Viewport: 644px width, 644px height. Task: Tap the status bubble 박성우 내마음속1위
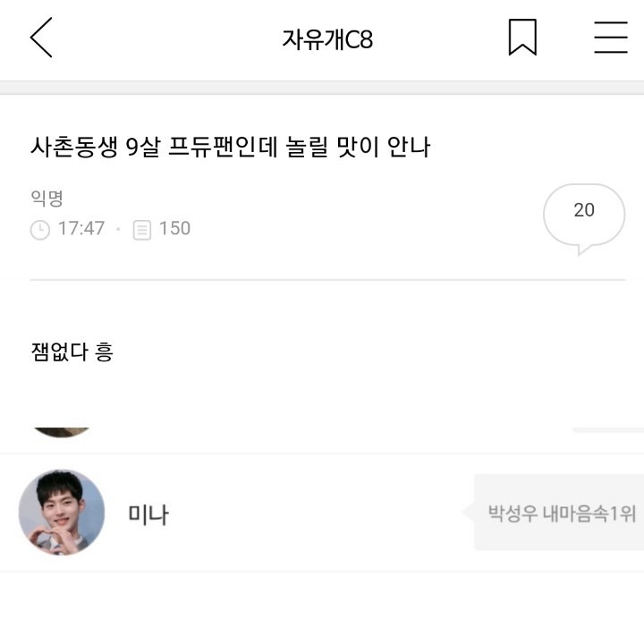pos(562,513)
